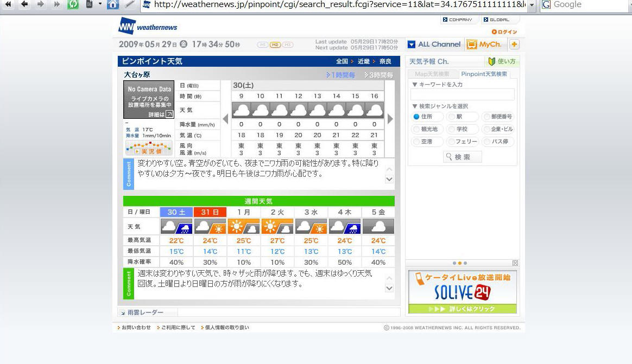Collapse the キーワードを入力 section

coord(437,85)
